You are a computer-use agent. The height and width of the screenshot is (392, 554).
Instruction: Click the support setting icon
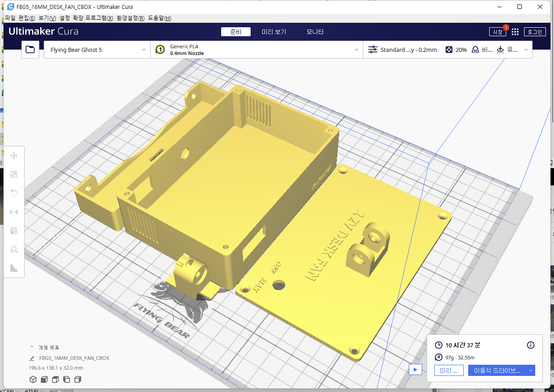[475, 50]
